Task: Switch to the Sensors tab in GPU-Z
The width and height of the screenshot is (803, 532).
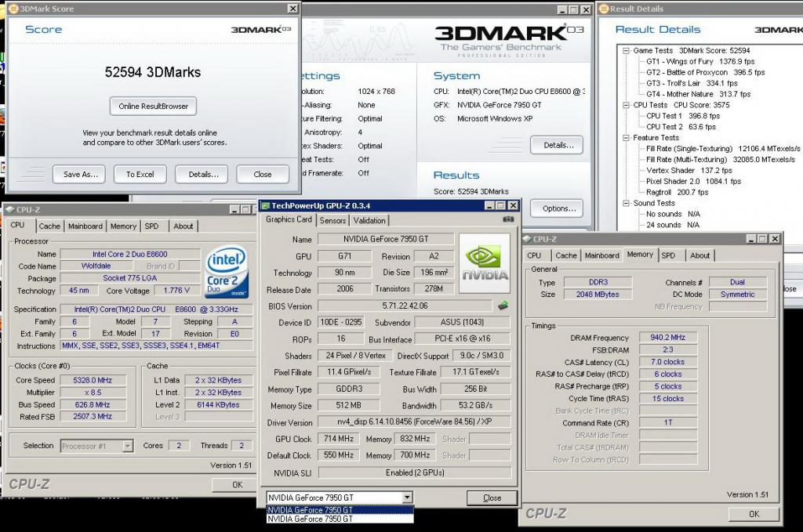Action: (x=332, y=220)
